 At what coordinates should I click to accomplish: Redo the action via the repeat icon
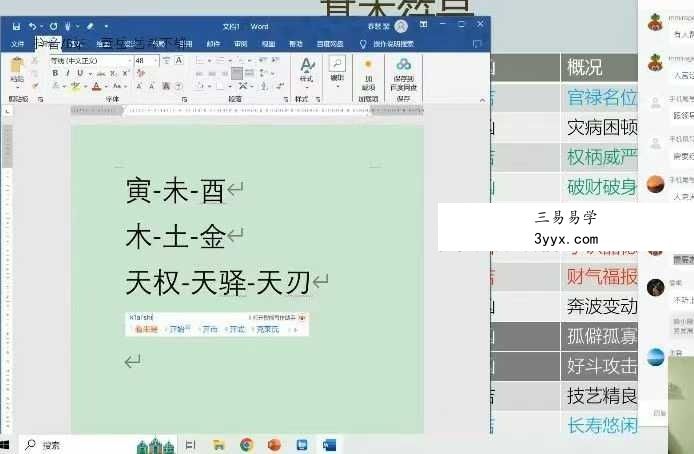click(x=54, y=27)
